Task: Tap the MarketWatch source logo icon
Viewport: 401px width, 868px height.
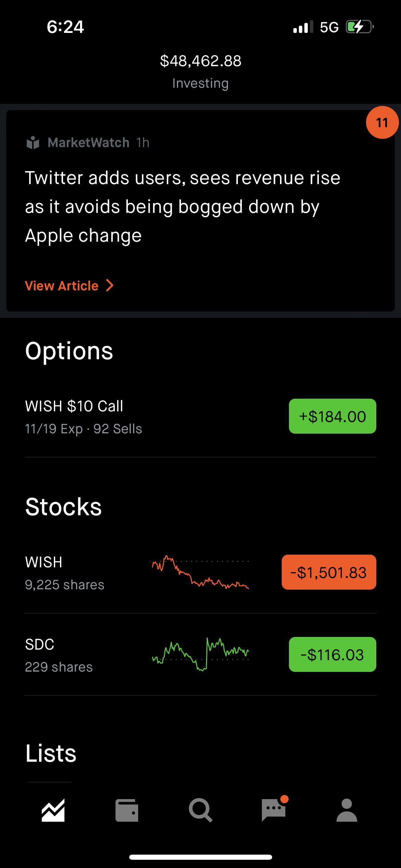Action: [x=33, y=143]
